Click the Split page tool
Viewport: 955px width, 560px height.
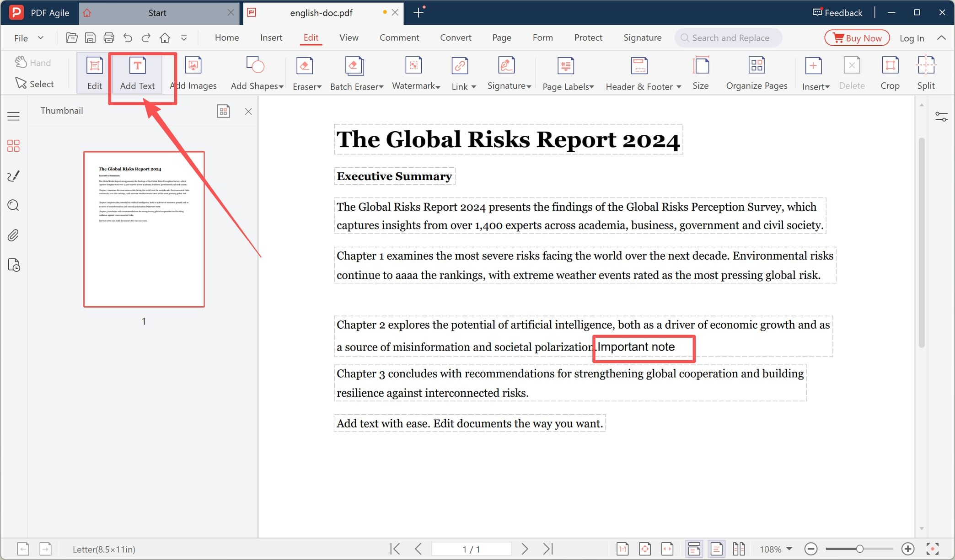[926, 74]
